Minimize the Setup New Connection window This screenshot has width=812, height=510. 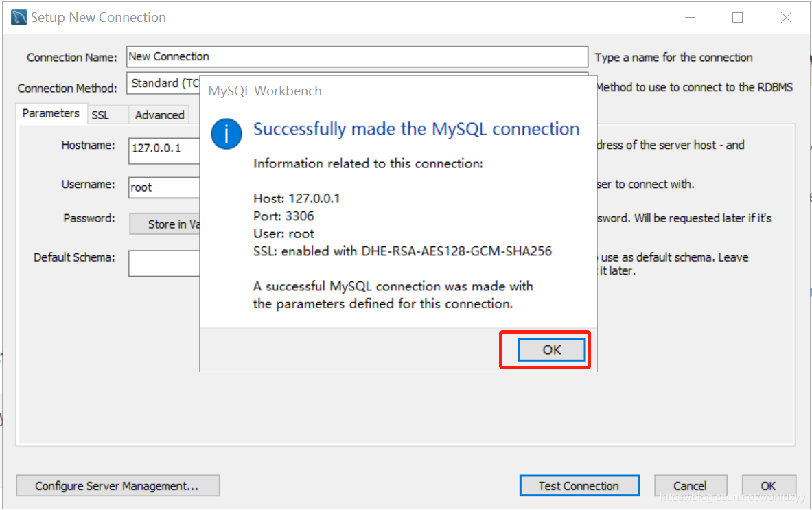690,18
